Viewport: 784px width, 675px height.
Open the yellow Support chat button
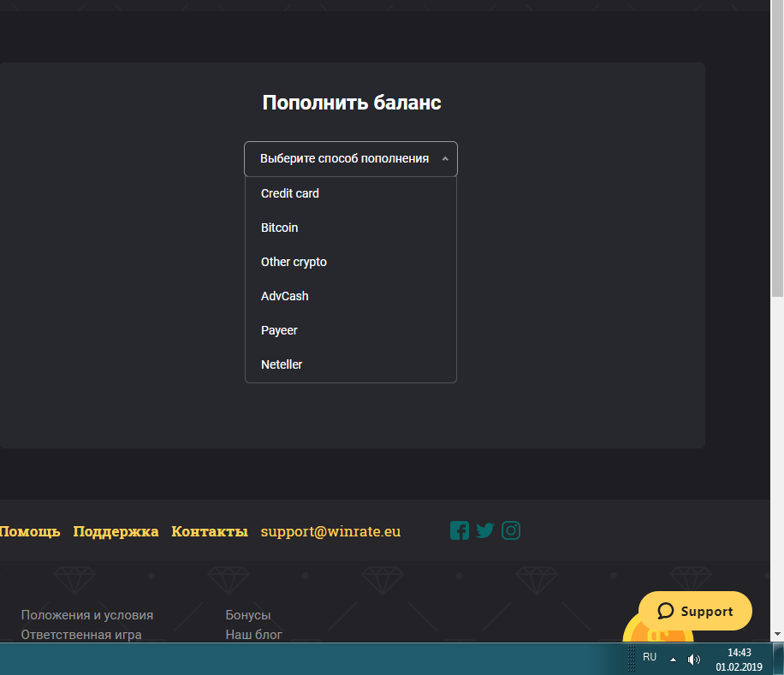click(x=695, y=611)
